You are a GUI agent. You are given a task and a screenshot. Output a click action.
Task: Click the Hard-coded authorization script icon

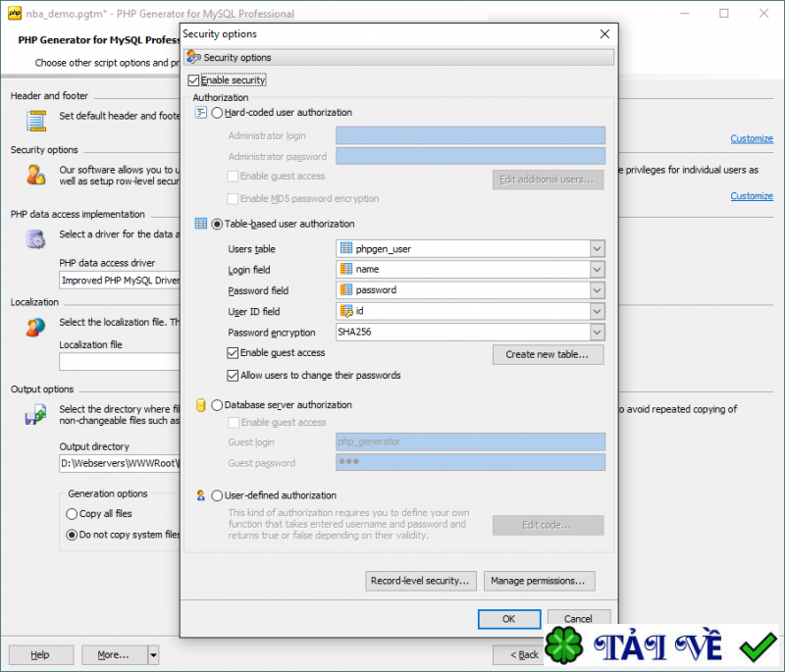pos(201,113)
